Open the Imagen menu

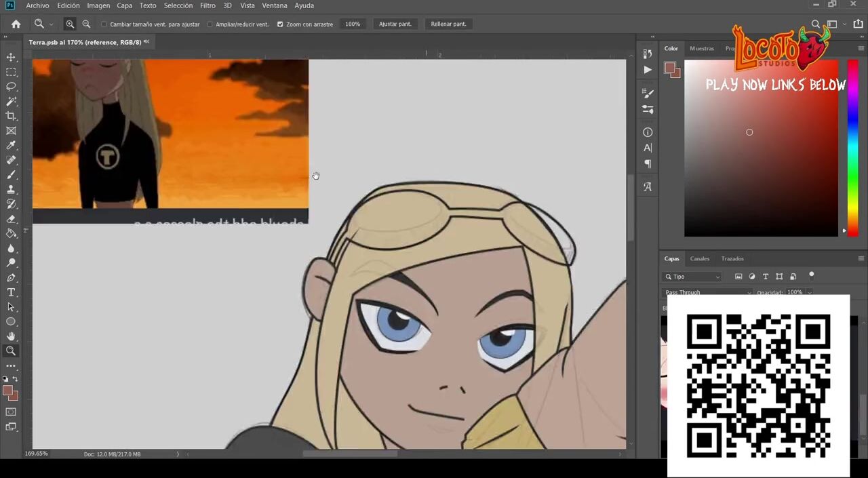pos(98,5)
